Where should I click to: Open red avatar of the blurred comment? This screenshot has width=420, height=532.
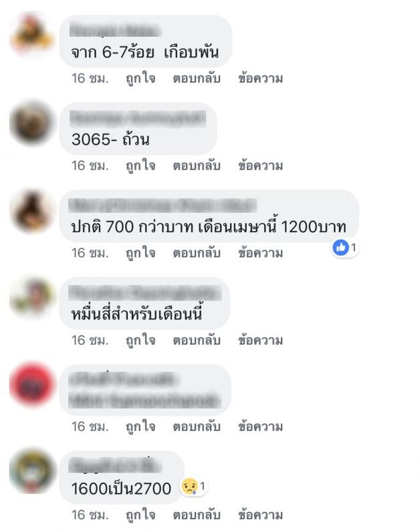[x=32, y=385]
